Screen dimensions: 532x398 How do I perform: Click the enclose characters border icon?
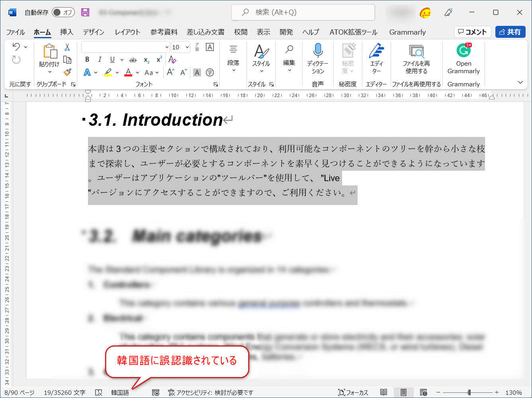[x=210, y=47]
